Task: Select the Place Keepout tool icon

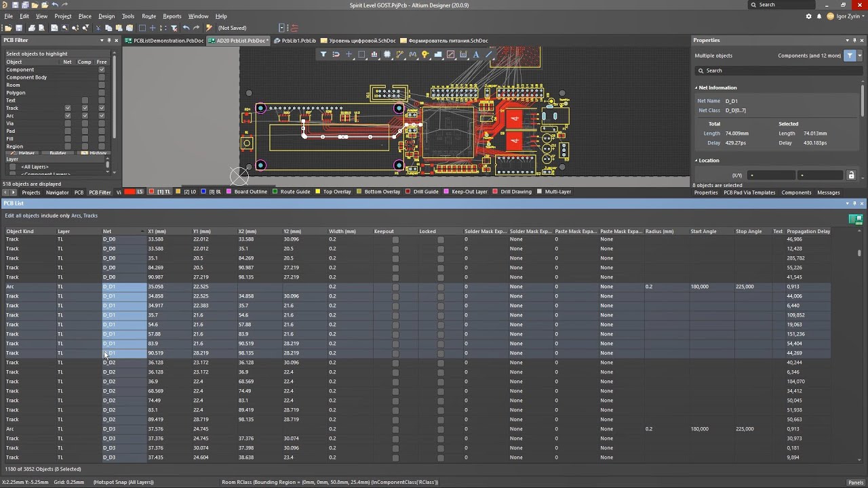Action: click(x=450, y=54)
